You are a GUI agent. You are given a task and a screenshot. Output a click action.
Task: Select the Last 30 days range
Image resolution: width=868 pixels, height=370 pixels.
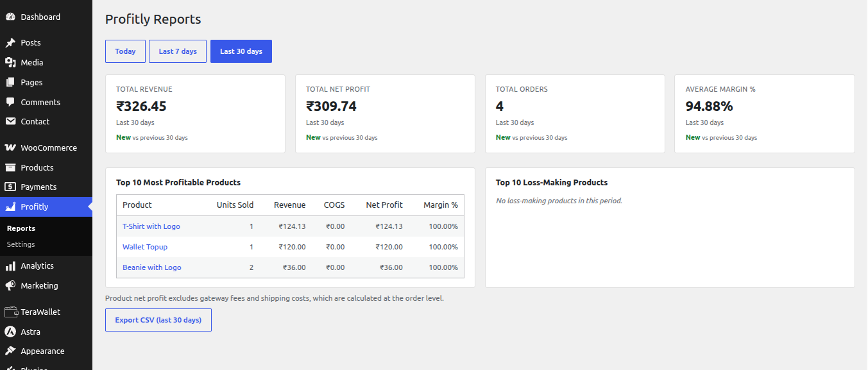pos(241,51)
